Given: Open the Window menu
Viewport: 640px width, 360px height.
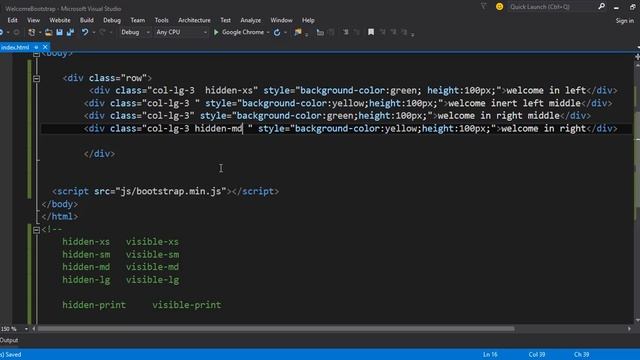Looking at the screenshot, I should tap(281, 20).
